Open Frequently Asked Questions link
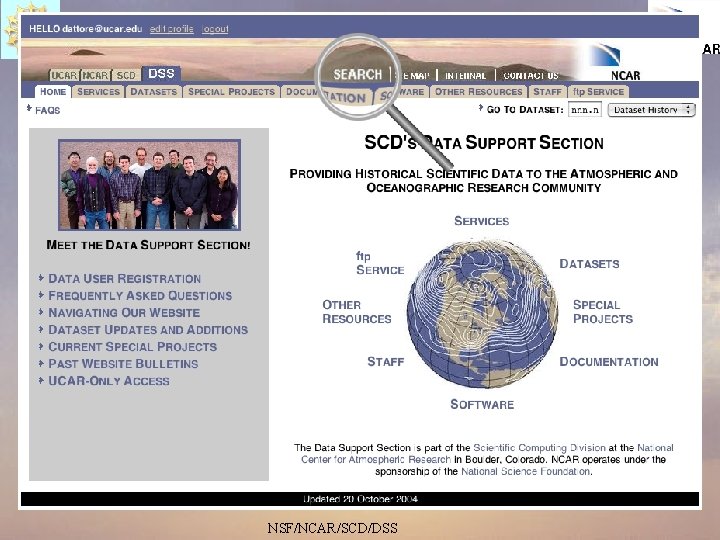The width and height of the screenshot is (720, 540). (x=140, y=296)
